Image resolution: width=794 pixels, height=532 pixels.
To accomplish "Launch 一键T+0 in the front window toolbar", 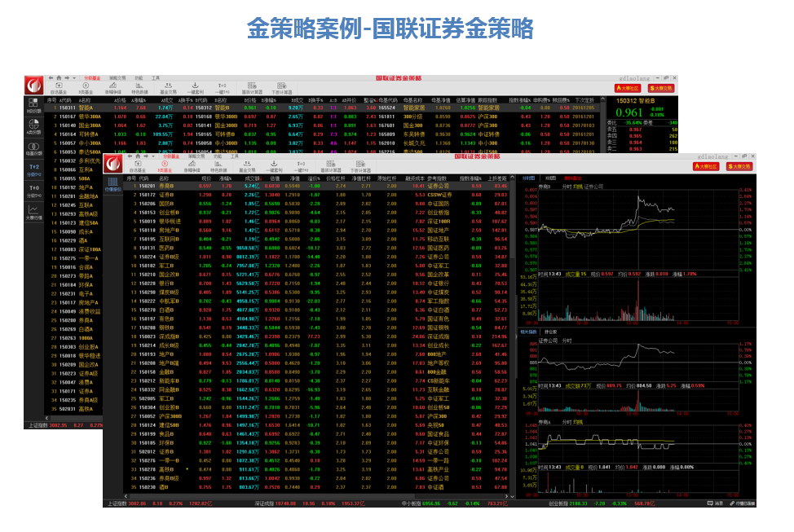I will (302, 166).
